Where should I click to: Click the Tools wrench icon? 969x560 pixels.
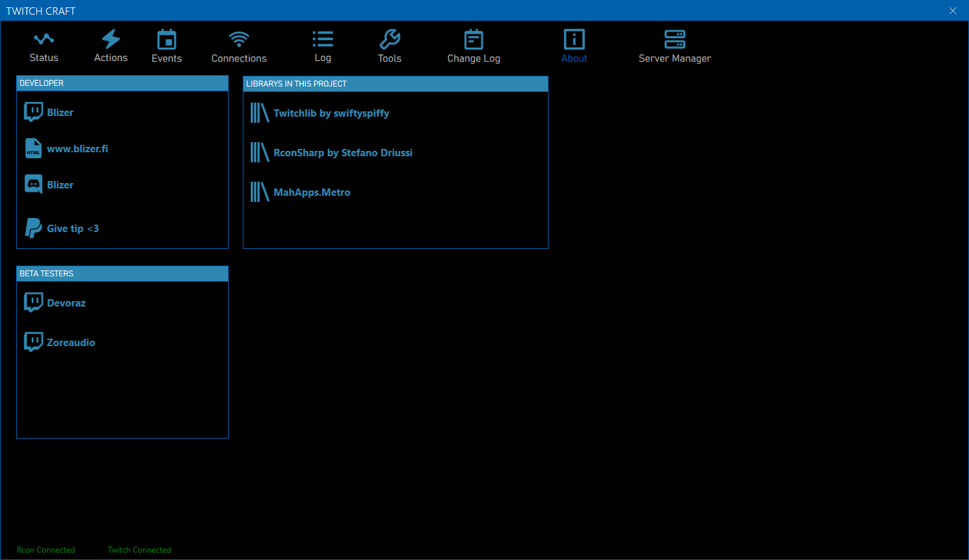pos(390,40)
